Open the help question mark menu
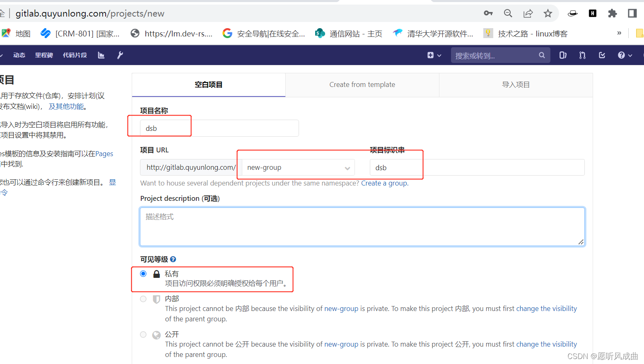Screen dimensions: 644x364 click(621, 55)
